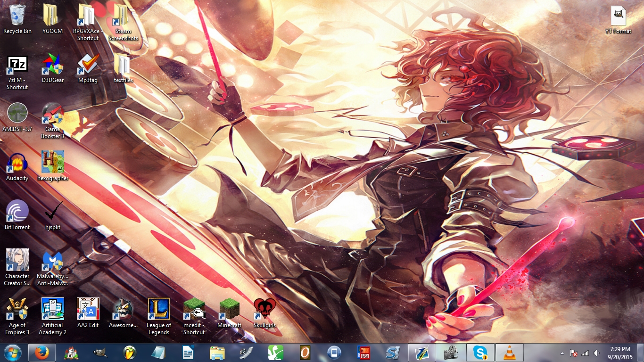Click the green dragon taskbar icon
644x362 pixels.
275,353
